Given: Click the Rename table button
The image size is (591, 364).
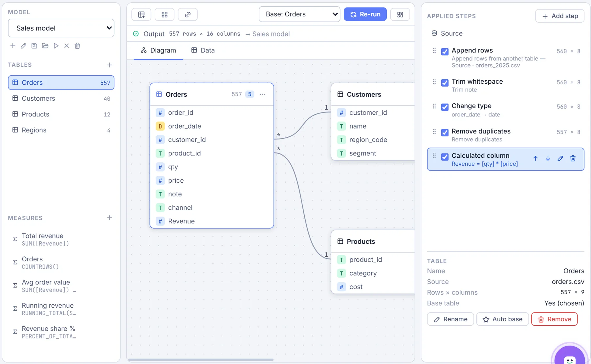Looking at the screenshot, I should (x=450, y=319).
